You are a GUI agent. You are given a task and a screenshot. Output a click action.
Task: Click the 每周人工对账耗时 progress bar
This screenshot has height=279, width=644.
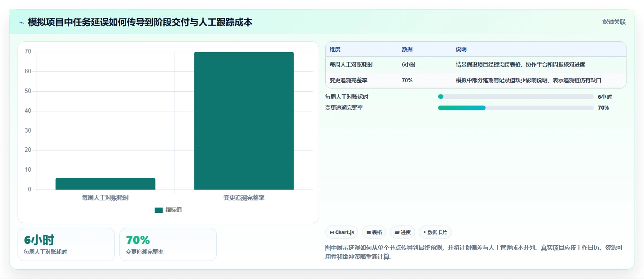(x=516, y=97)
